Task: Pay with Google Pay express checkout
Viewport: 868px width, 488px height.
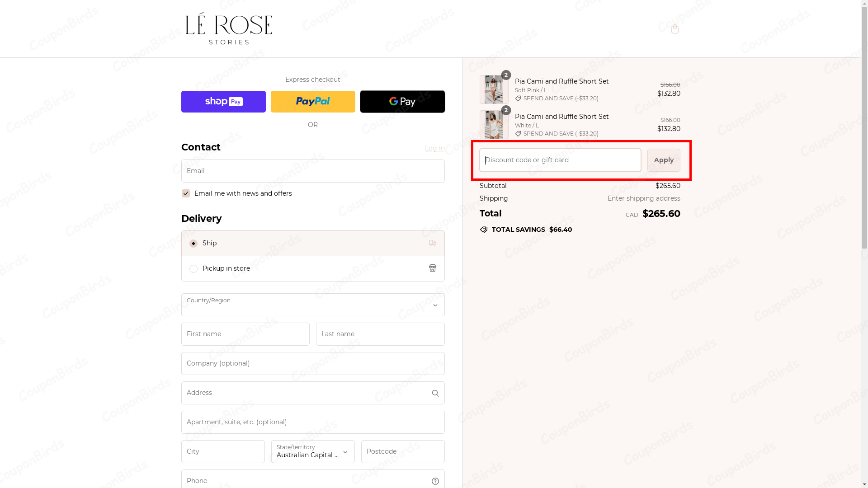Action: (402, 101)
